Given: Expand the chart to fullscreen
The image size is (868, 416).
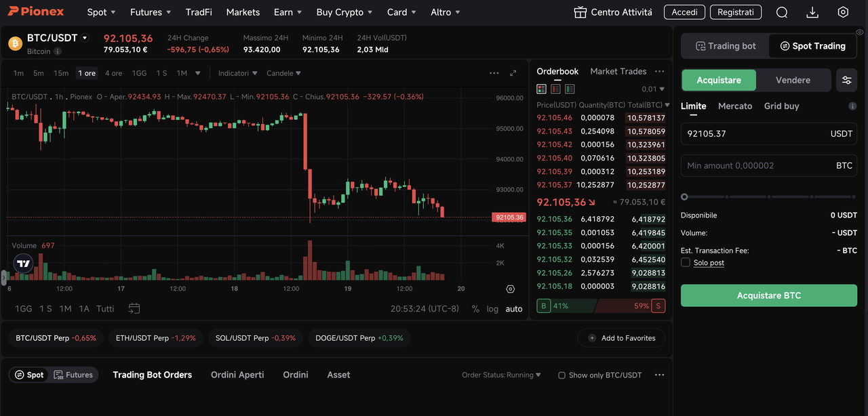Looking at the screenshot, I should coord(513,73).
